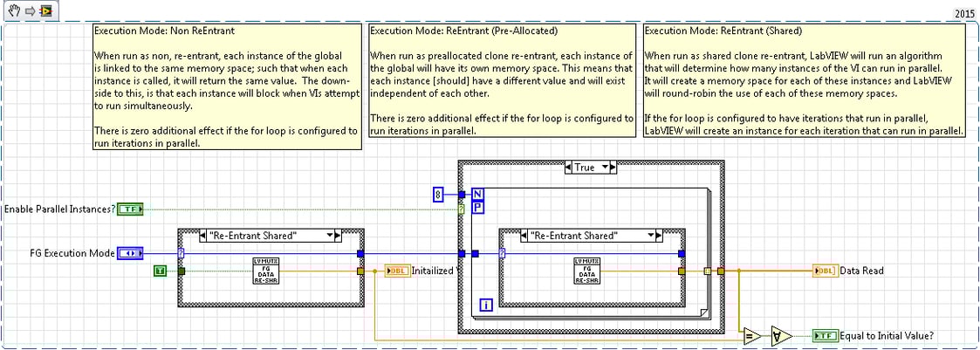Go to next case in inner Re-Entrant Shared structure
Screen dimensions: 980x350
659,236
